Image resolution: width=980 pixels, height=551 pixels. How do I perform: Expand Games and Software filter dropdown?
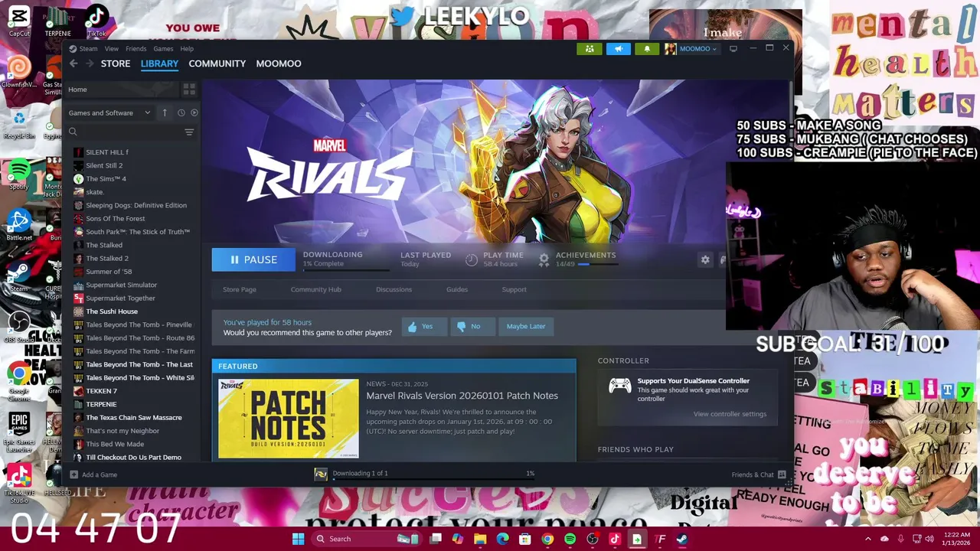coord(109,112)
